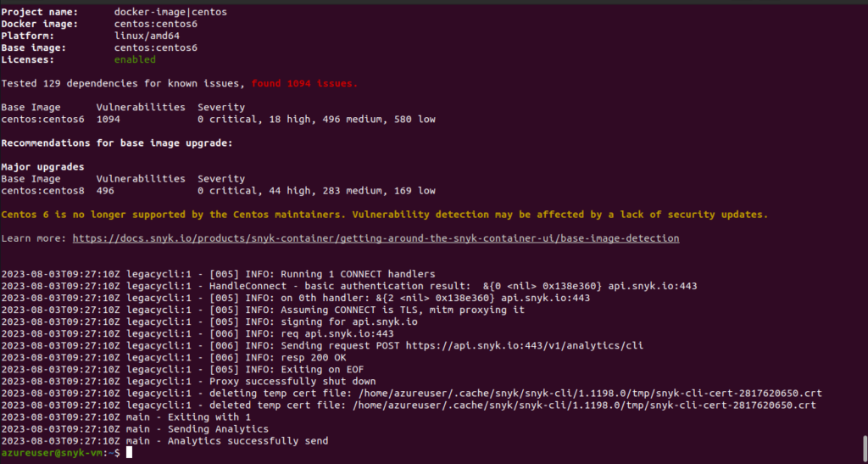
Task: Click the "Project name:" label
Action: (x=40, y=13)
